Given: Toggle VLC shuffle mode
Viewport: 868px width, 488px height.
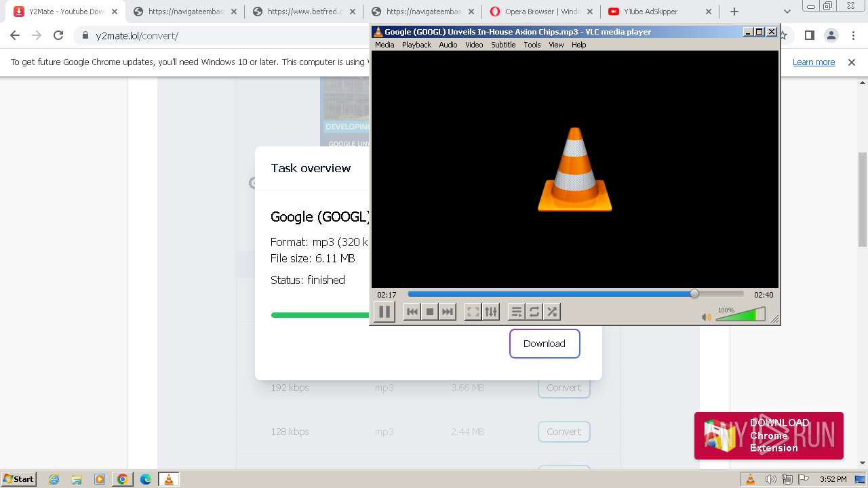Looking at the screenshot, I should tap(552, 312).
